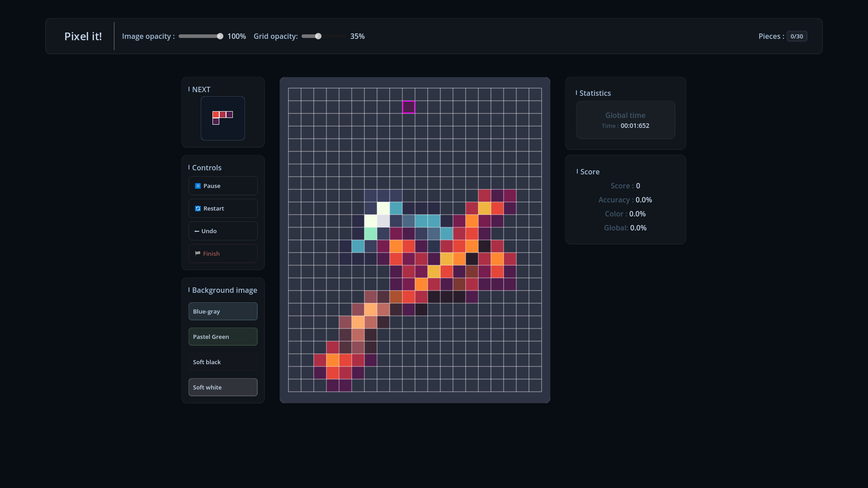Select the Soft white background option

pyautogui.click(x=222, y=387)
